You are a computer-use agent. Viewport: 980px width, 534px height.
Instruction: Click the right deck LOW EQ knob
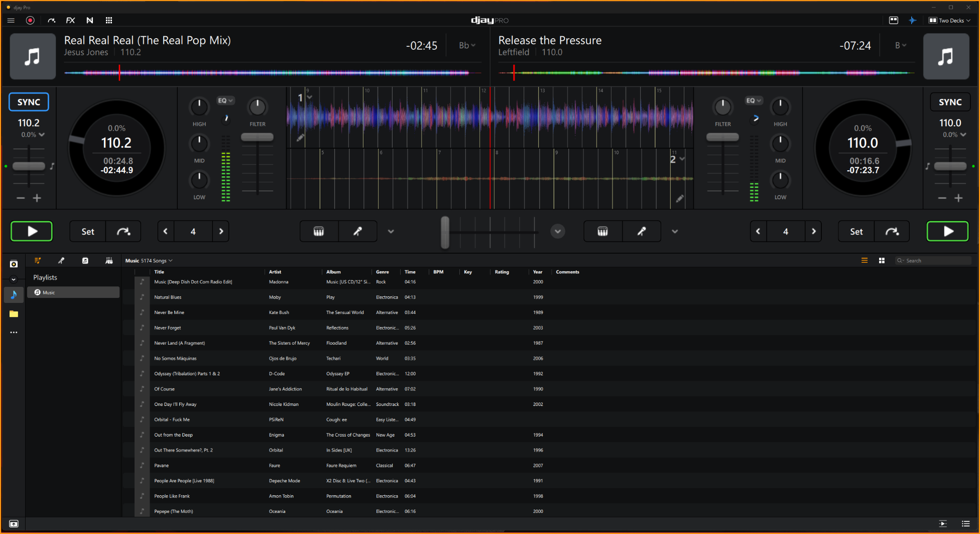(x=780, y=180)
